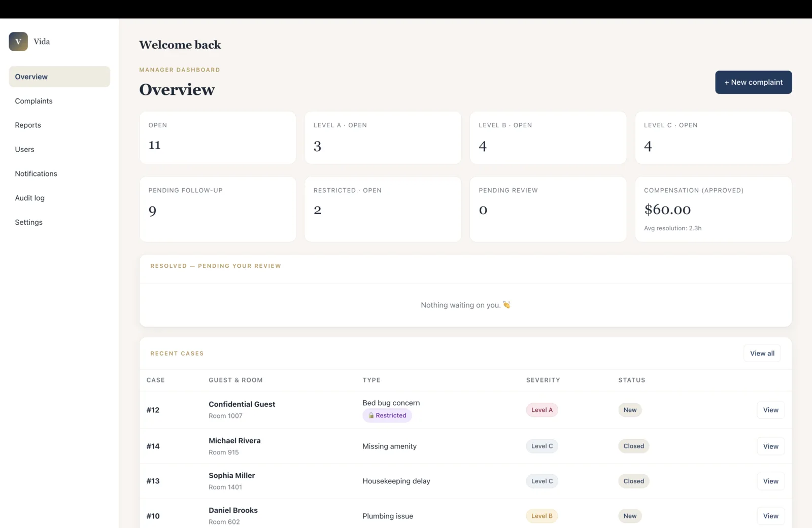
Task: Click Plumbing issue type text
Action: pos(388,516)
